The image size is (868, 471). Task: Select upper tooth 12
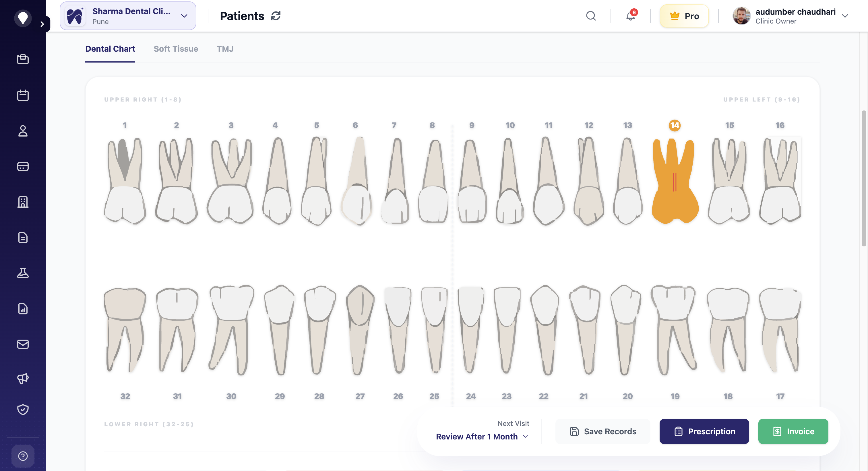click(589, 181)
